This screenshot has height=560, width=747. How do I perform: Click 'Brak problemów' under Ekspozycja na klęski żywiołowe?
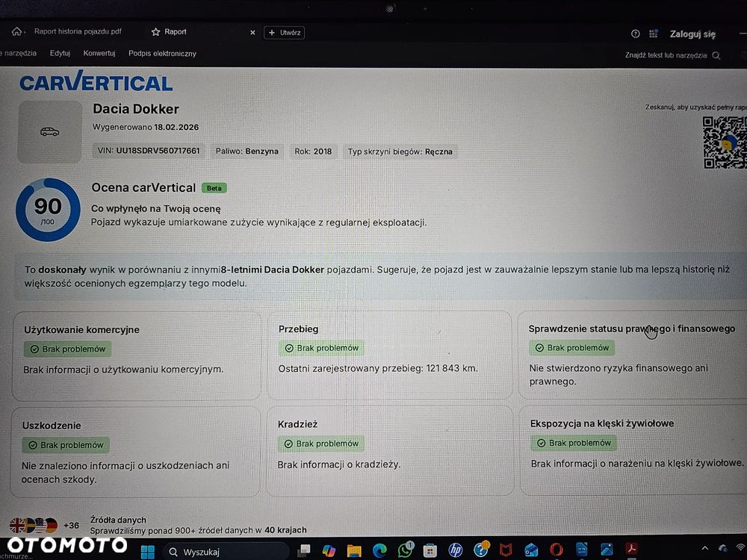pyautogui.click(x=574, y=443)
